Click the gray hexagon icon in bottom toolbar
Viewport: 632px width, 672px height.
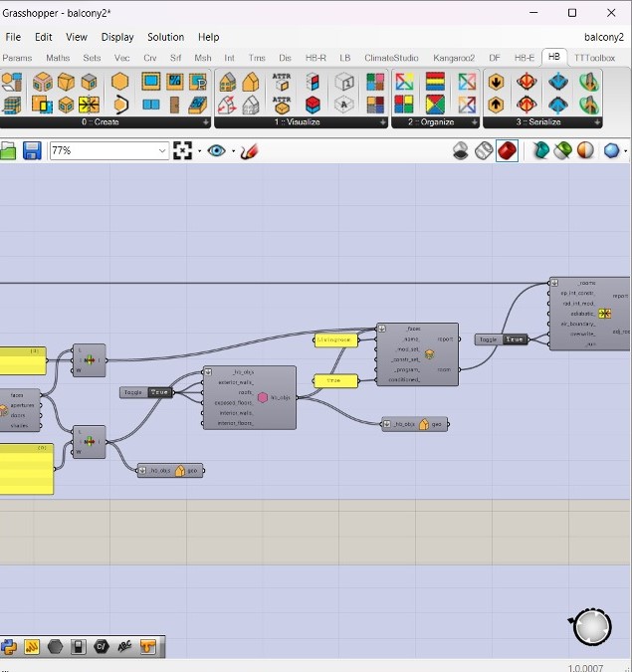click(55, 646)
